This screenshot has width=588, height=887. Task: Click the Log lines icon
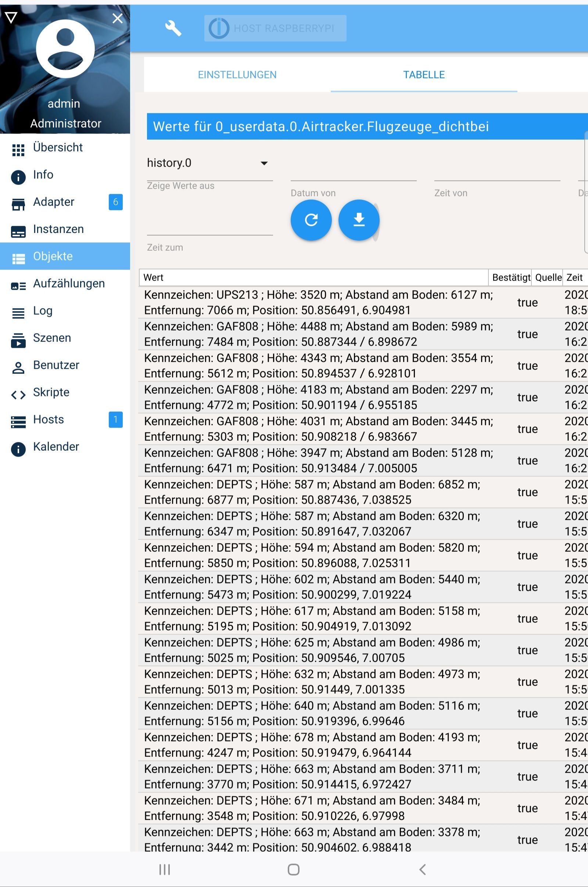18,313
